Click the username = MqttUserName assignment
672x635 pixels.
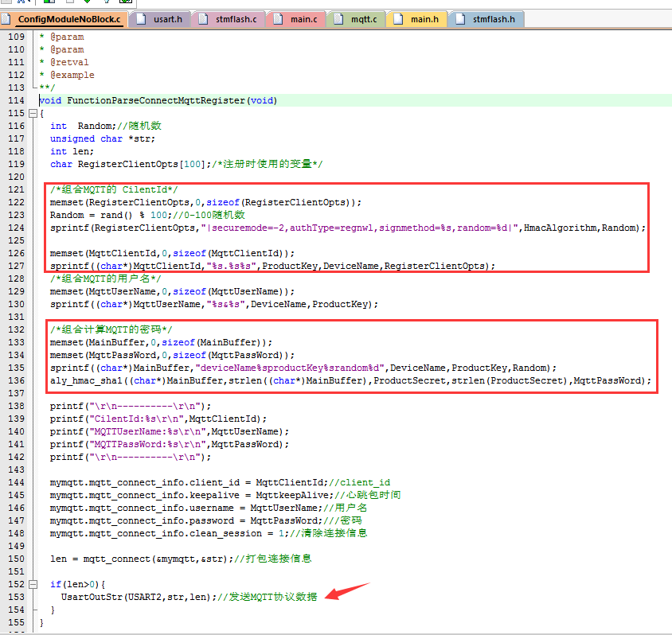coord(186,508)
